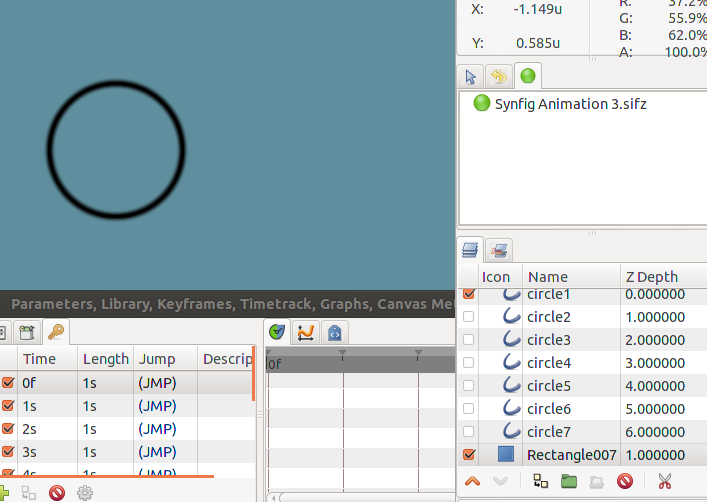The width and height of the screenshot is (707, 502).
Task: Switch to the History panel tab
Action: (499, 77)
